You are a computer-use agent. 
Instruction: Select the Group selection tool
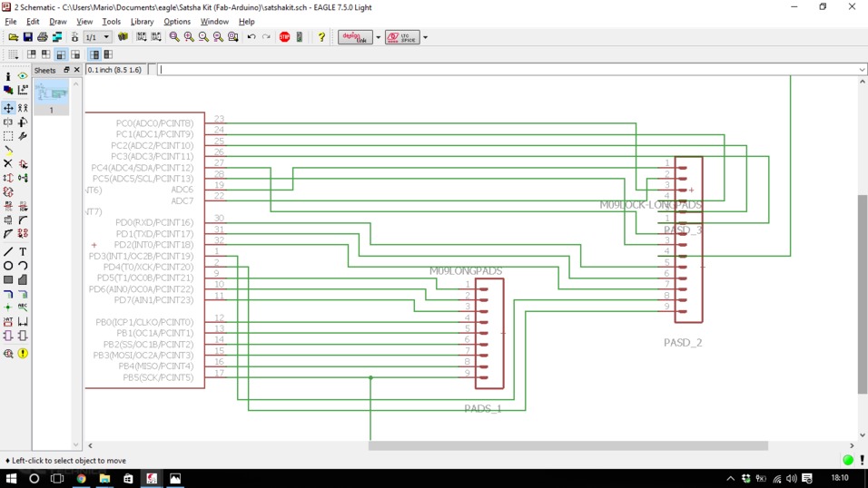[8, 135]
